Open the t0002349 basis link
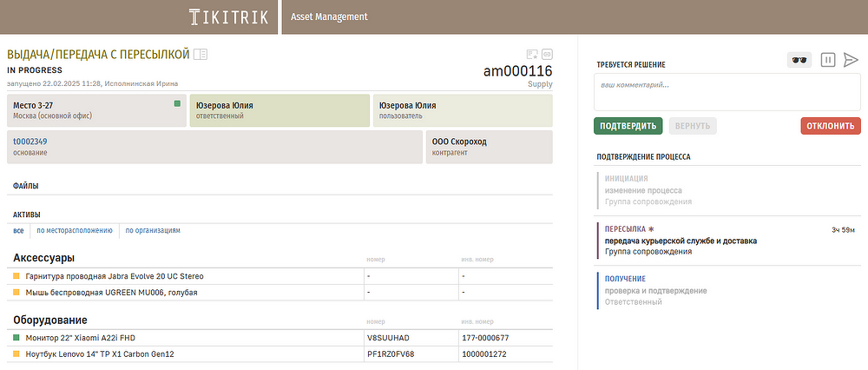 click(30, 142)
